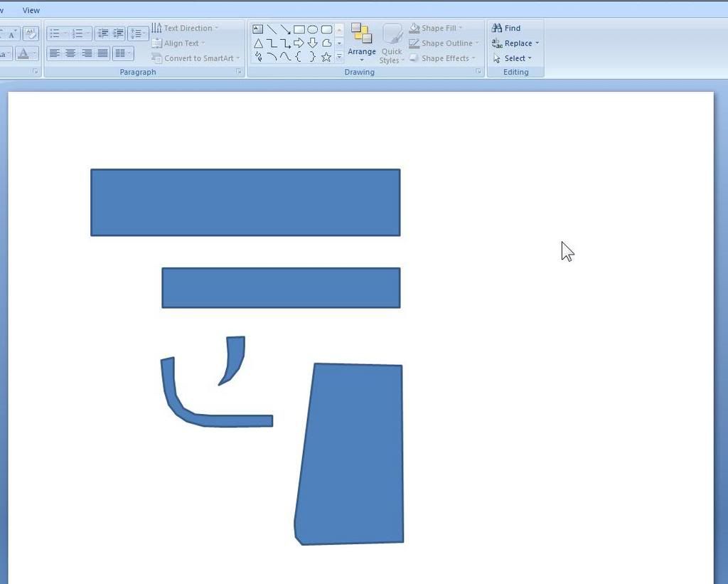The width and height of the screenshot is (728, 584).
Task: Select the Scribble shape tool
Action: click(258, 57)
